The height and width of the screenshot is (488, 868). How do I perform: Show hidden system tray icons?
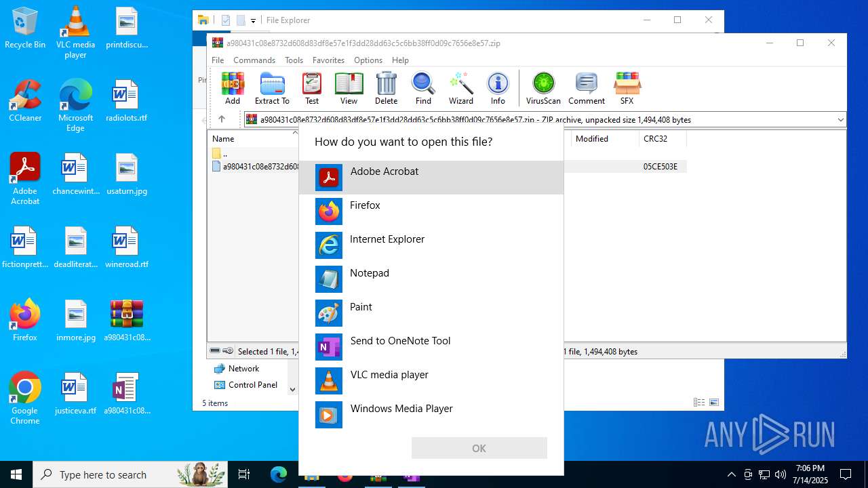coord(731,474)
